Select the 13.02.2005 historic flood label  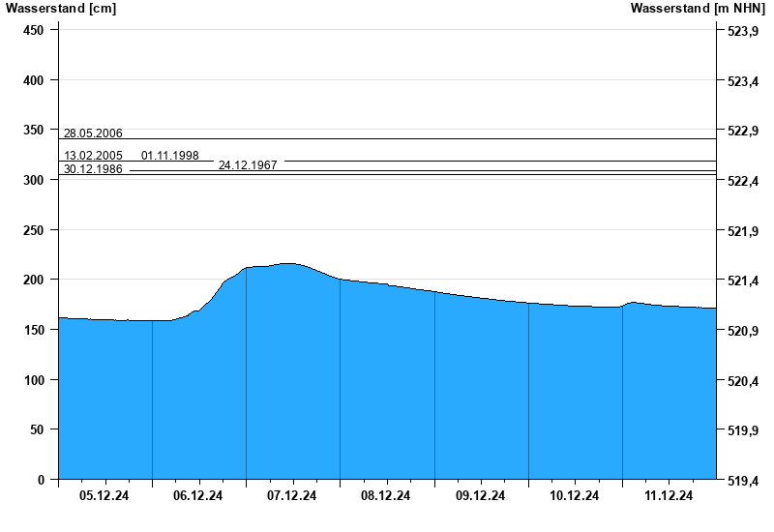click(93, 156)
